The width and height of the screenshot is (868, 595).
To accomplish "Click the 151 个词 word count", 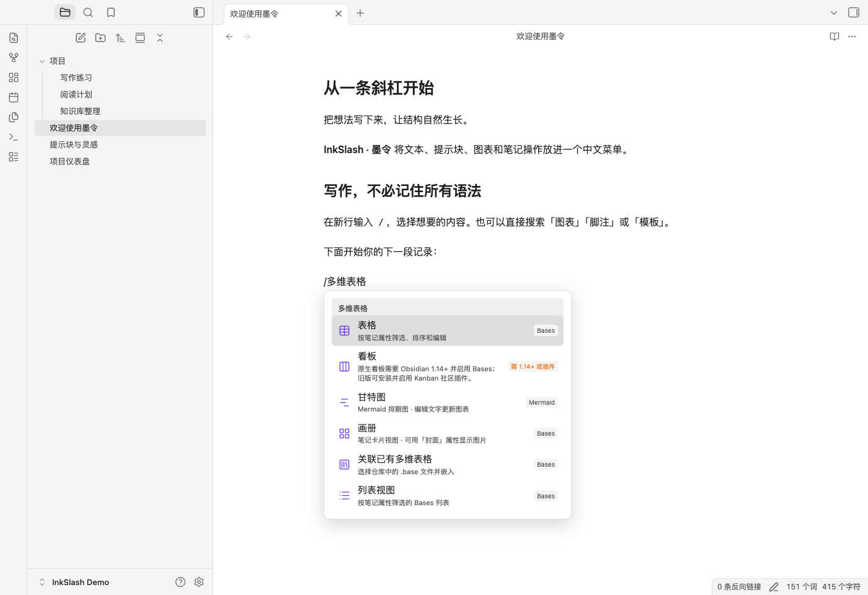I will (802, 587).
